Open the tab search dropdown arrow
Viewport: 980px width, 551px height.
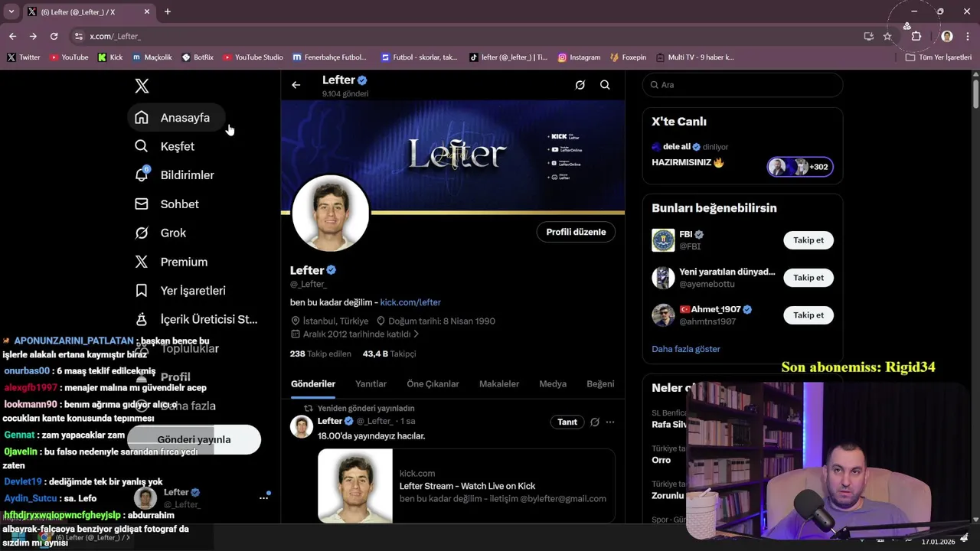(x=11, y=11)
